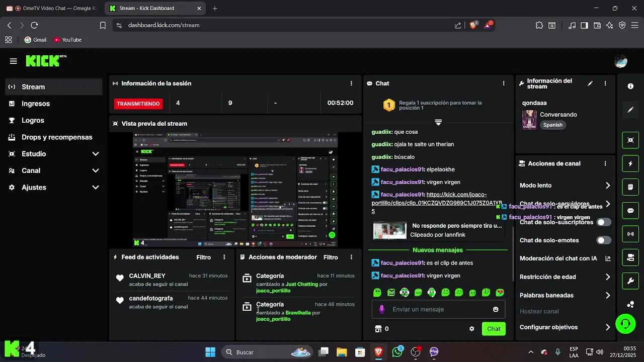Open the hamburger menu beside KICK logo
This screenshot has height=362, width=644.
[x=13, y=61]
